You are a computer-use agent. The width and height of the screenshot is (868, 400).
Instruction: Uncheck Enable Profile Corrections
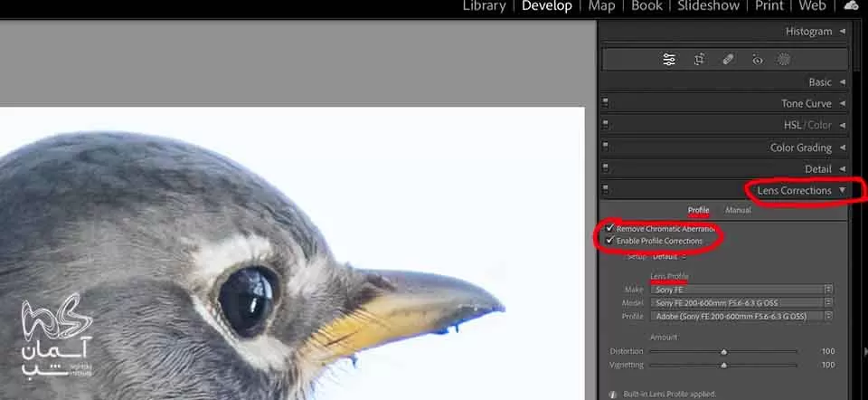[x=610, y=241]
